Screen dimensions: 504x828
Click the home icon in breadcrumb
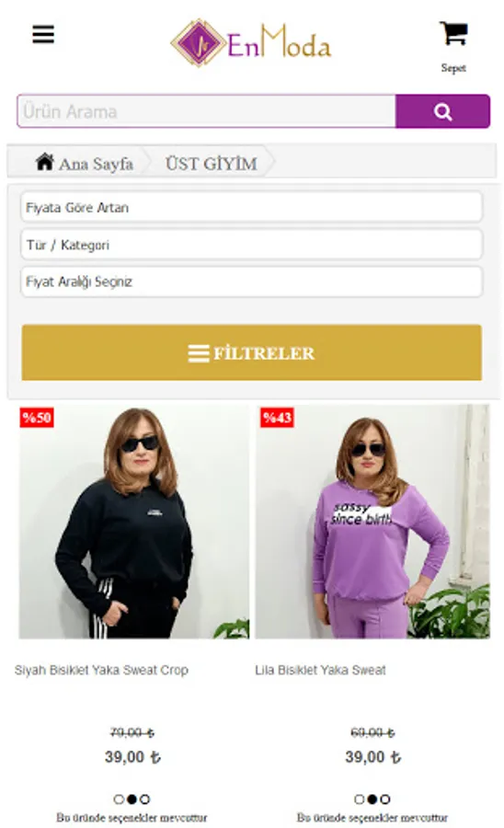45,162
